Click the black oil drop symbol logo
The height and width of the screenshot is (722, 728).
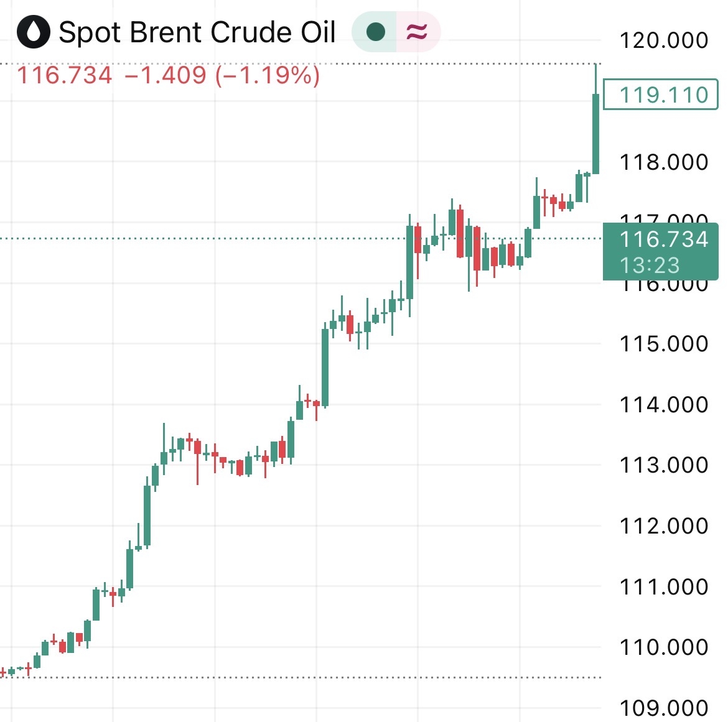click(34, 32)
